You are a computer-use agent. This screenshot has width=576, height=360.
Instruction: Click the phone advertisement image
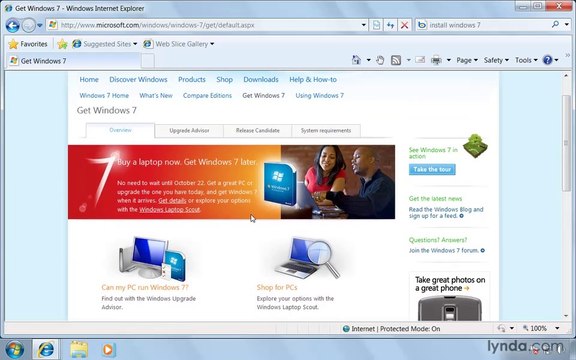[449, 297]
